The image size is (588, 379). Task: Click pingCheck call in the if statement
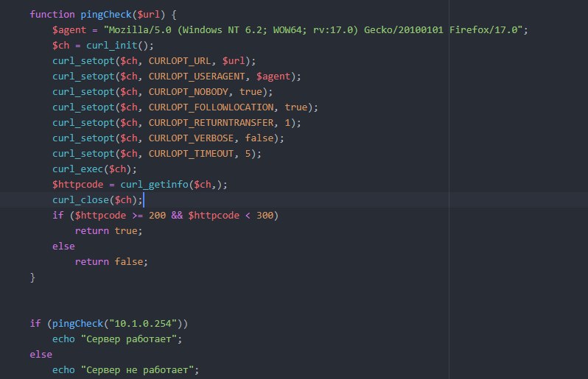click(77, 324)
